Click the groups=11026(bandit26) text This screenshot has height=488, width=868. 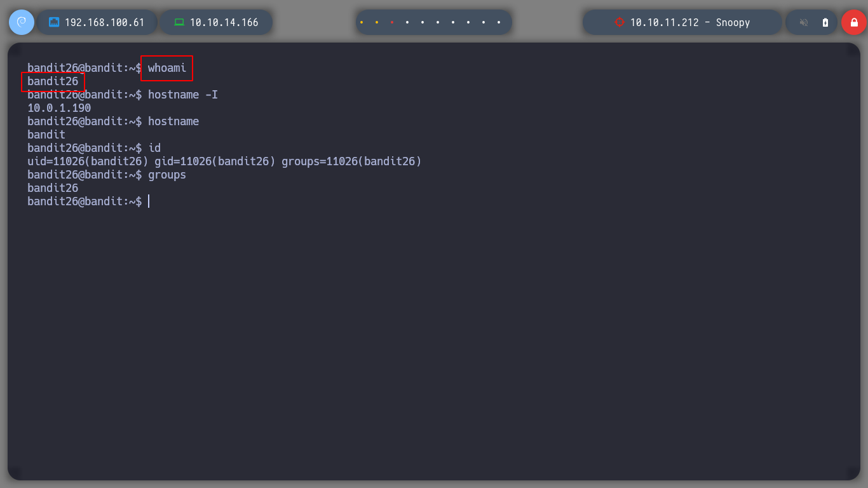[x=351, y=161]
